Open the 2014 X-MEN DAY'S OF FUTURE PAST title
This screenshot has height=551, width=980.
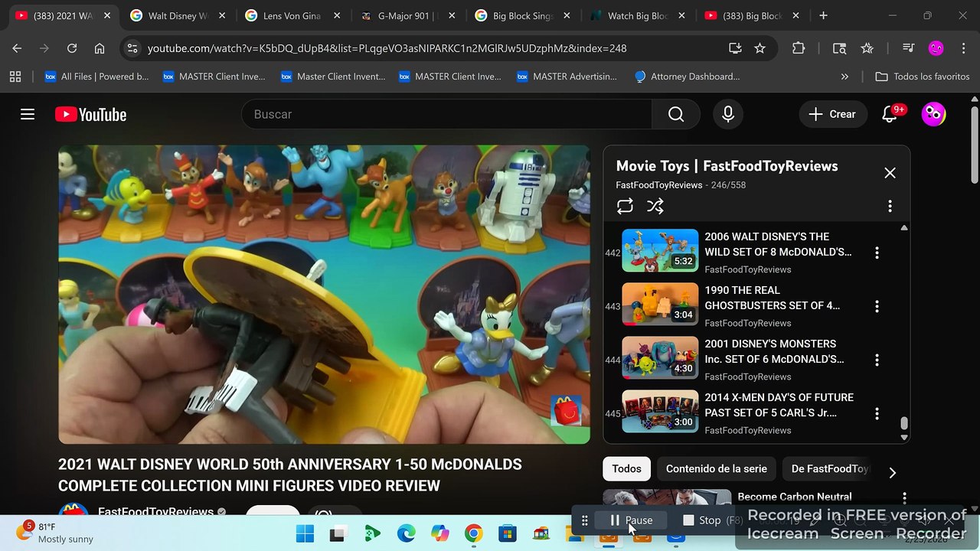[x=779, y=405]
